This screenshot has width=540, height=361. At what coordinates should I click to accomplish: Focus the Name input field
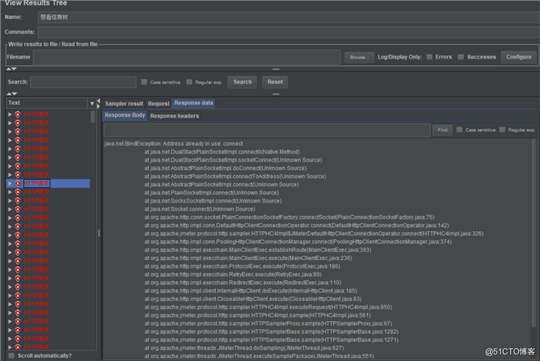(289, 17)
